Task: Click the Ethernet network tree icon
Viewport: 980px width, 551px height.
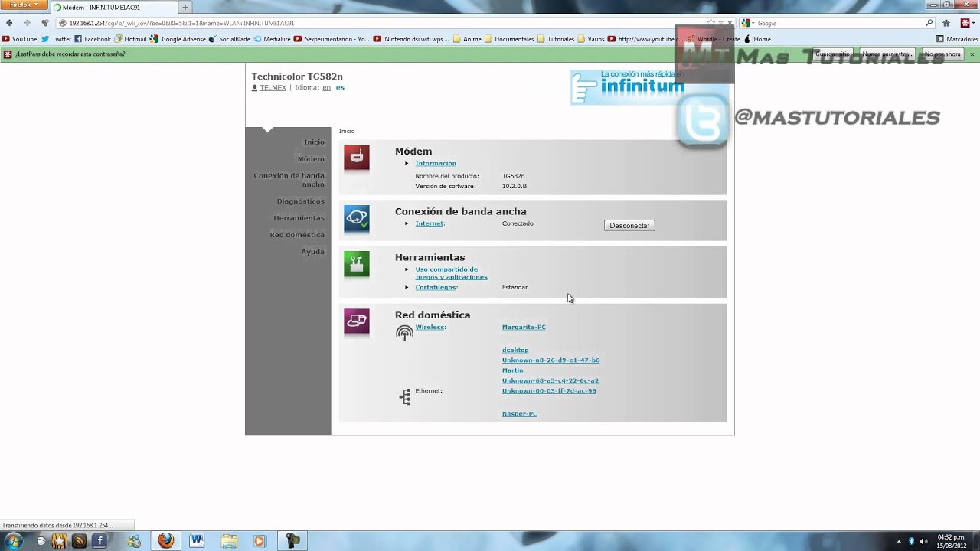Action: pyautogui.click(x=405, y=396)
